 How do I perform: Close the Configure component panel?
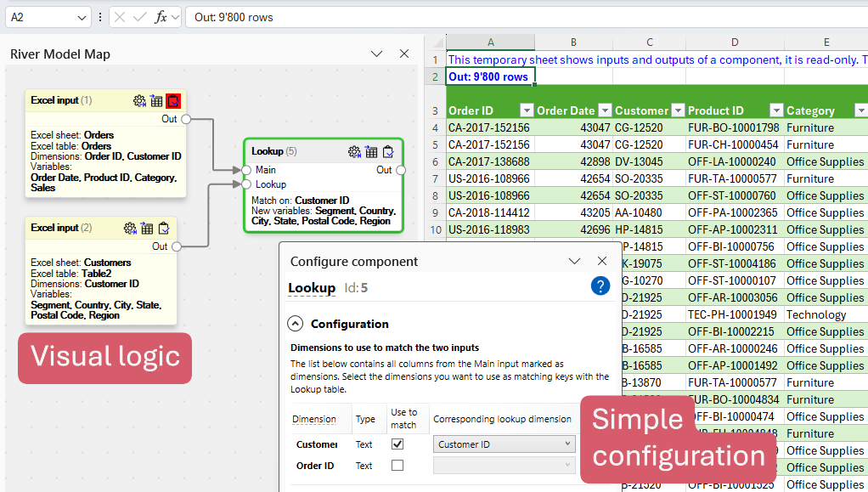coord(602,262)
